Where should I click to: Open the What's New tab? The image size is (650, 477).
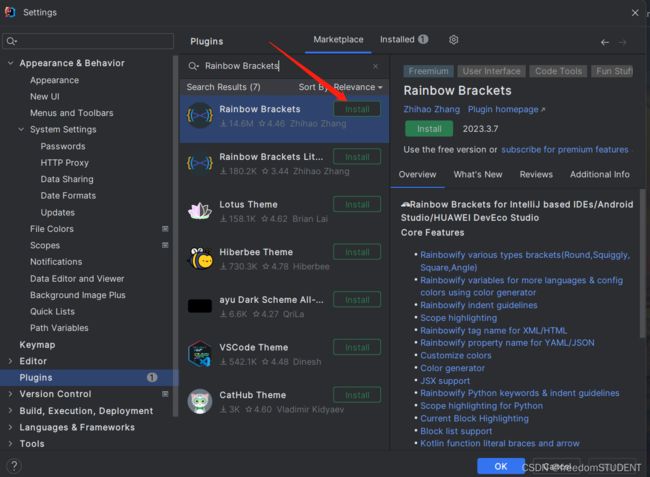(478, 174)
